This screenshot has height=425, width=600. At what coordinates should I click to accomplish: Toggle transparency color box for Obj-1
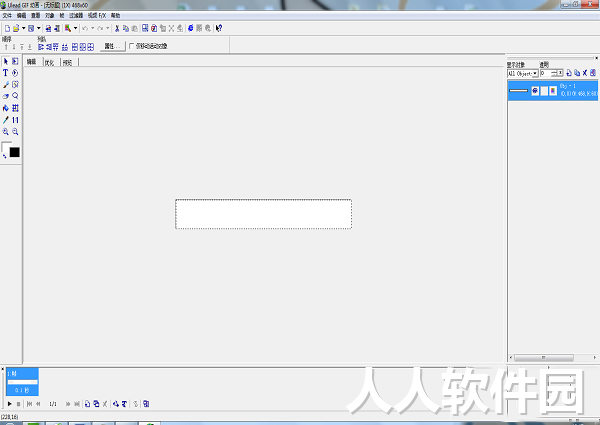point(553,91)
